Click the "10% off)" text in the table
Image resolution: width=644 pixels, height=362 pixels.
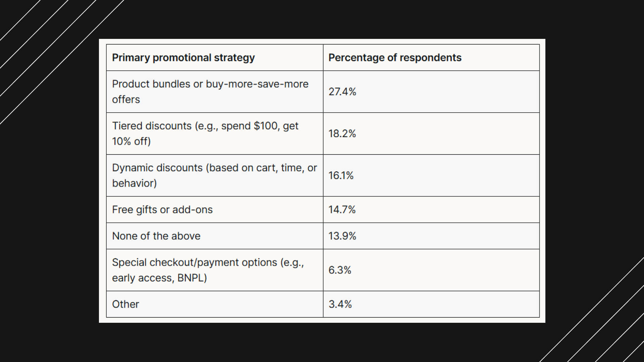click(x=131, y=141)
